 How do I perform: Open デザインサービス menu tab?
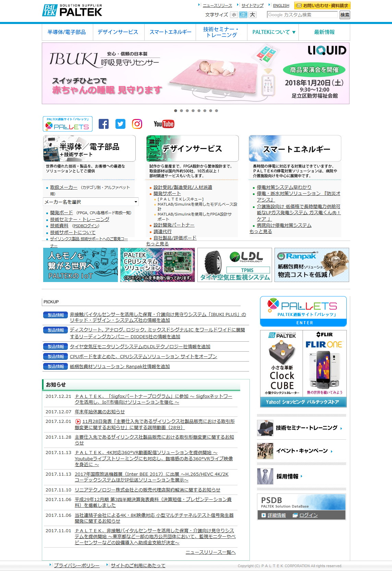coord(118,32)
